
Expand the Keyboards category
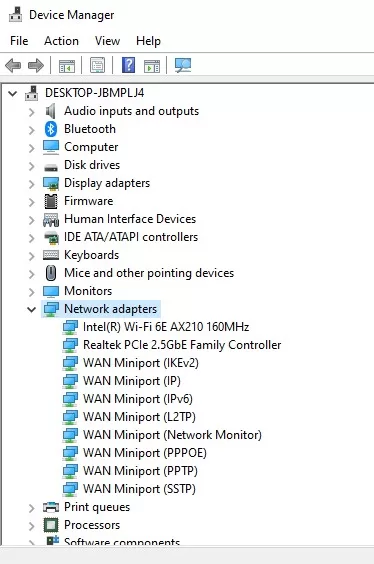point(32,256)
